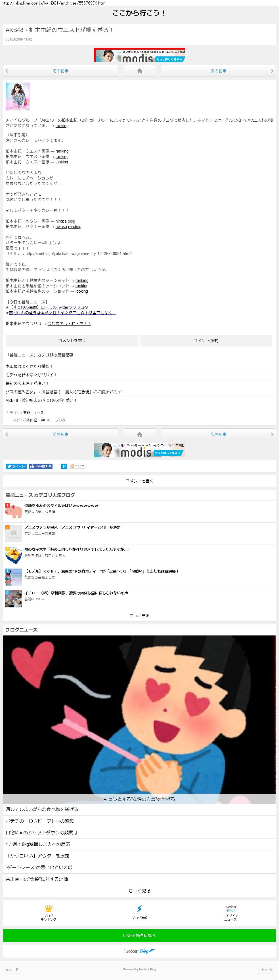The image size is (279, 980).
Task: Click the LINEで読者になる green button
Action: tap(139, 935)
